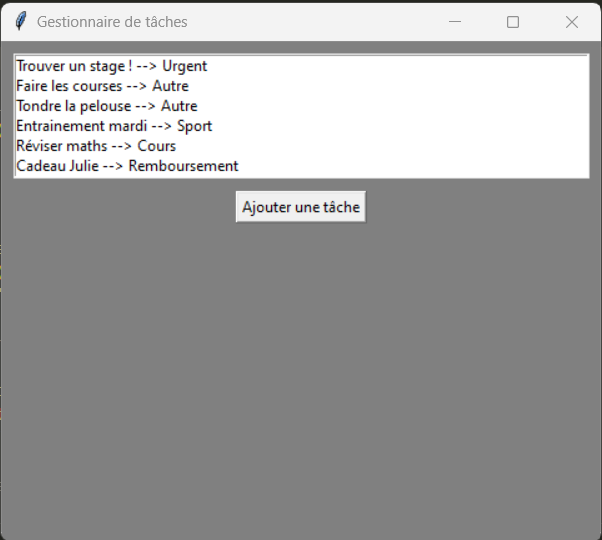Screen dimensions: 602x540
Task: Select 'Trouver un stage ! --> Urgent' task
Action: coord(301,66)
